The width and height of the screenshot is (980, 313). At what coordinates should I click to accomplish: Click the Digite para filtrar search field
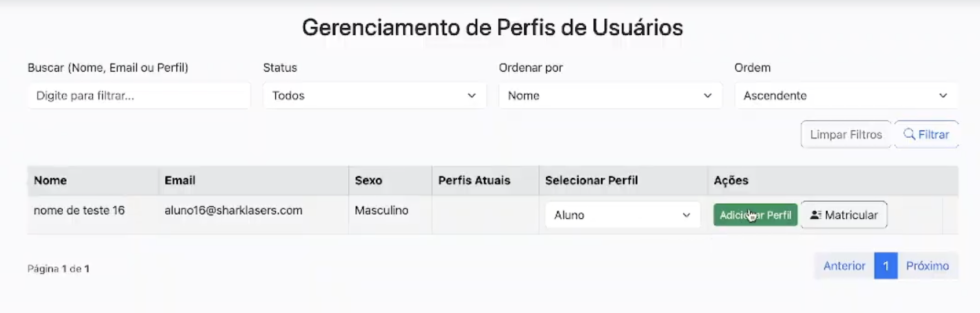click(138, 96)
